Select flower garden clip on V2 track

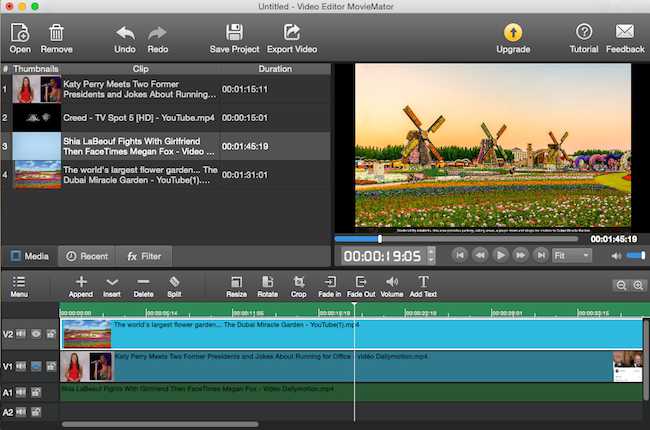point(352,334)
